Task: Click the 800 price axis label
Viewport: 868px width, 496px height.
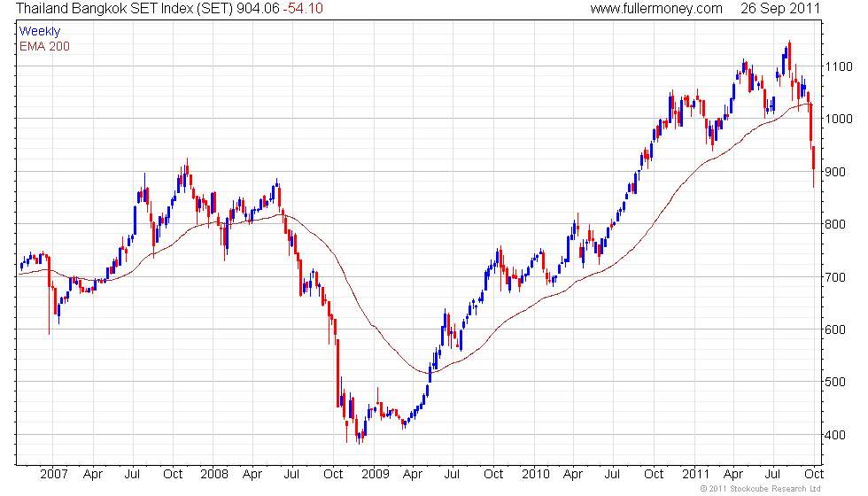Action: point(835,224)
